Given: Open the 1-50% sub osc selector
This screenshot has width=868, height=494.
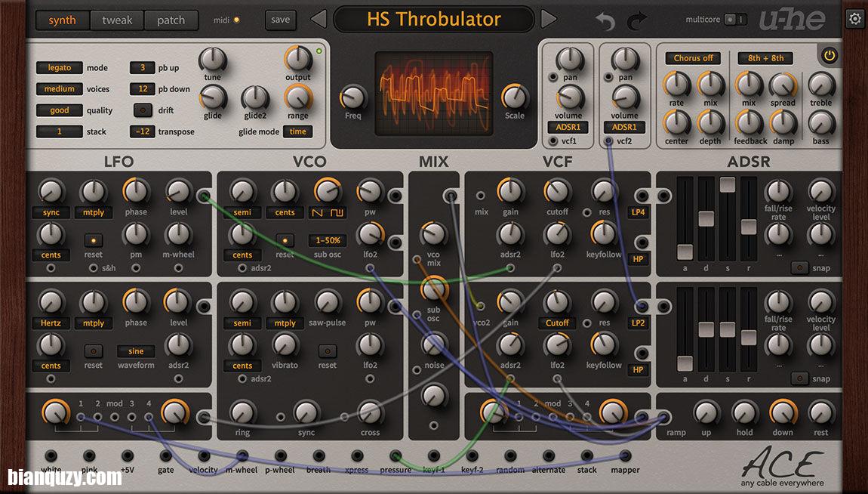Looking at the screenshot, I should pos(328,241).
